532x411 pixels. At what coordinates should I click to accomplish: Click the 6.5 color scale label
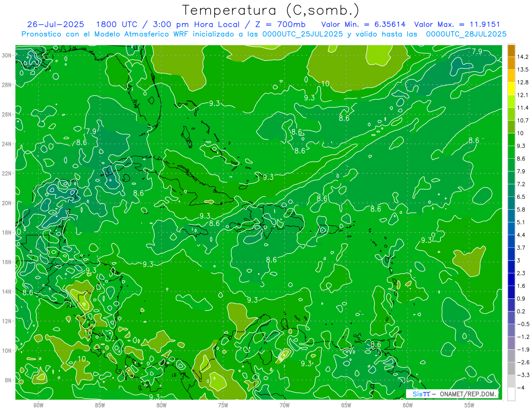521,196
